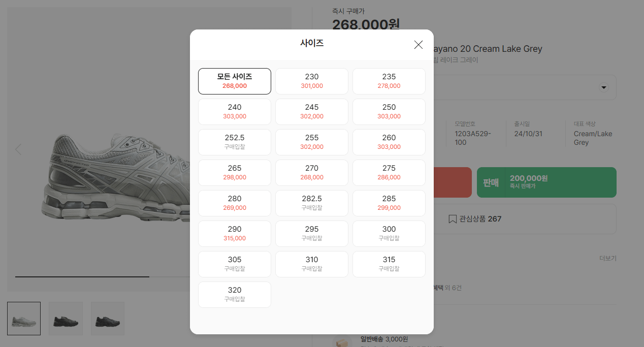644x347 pixels.
Task: Click the model number 1203A529-100 text
Action: 473,138
